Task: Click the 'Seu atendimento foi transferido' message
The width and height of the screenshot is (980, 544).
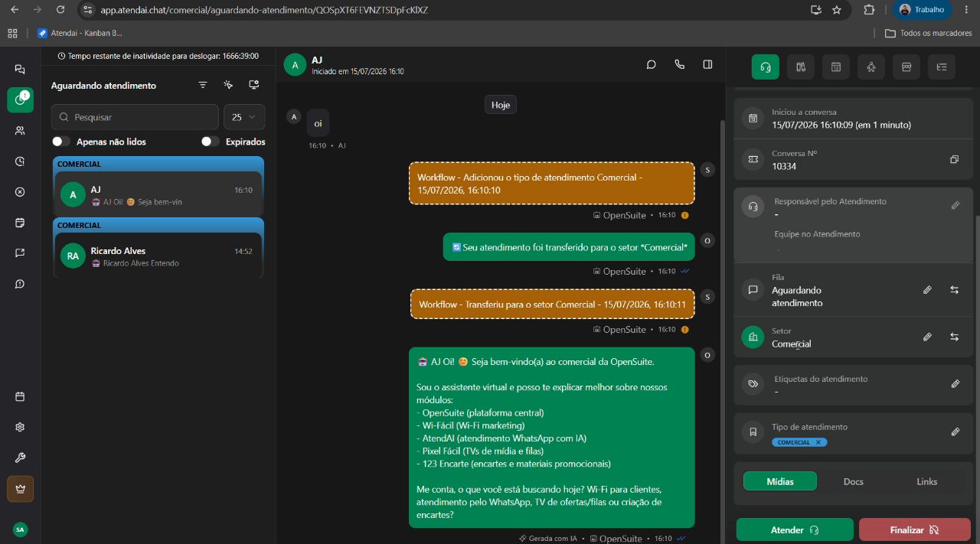Action: point(569,246)
